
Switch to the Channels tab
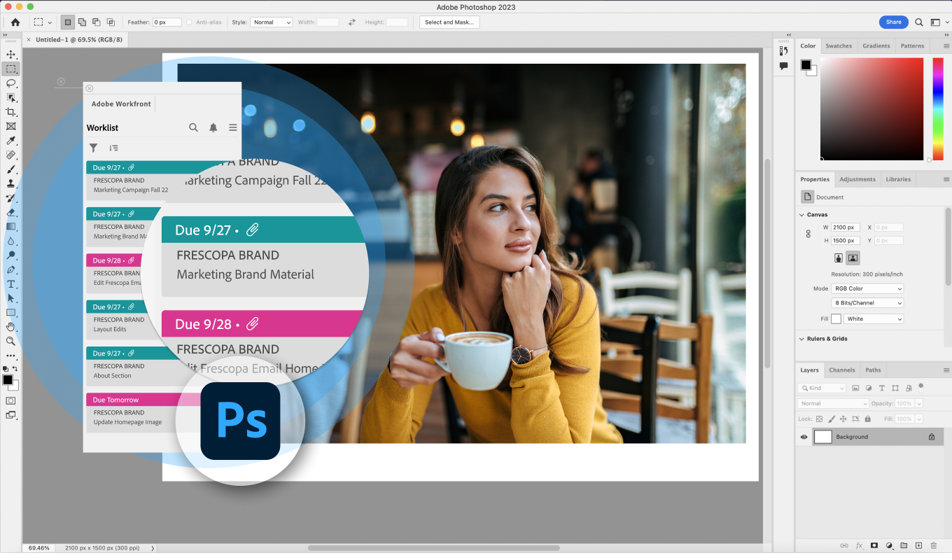[x=841, y=370]
